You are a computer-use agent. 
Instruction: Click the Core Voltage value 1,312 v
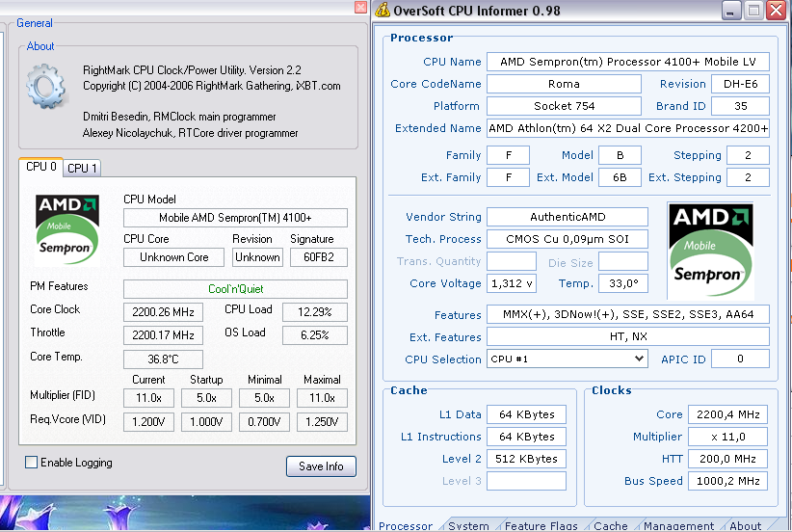(512, 283)
